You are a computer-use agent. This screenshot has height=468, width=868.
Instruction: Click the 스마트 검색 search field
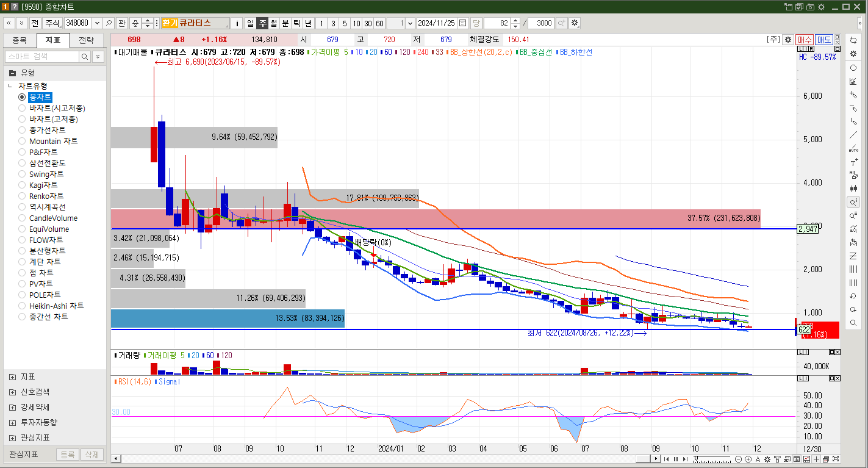(x=41, y=56)
